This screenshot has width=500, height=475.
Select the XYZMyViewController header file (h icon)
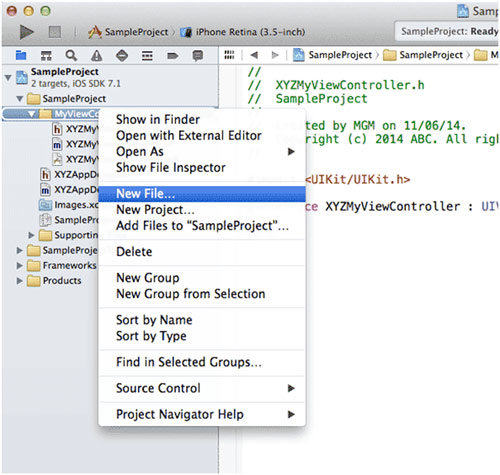pos(75,129)
